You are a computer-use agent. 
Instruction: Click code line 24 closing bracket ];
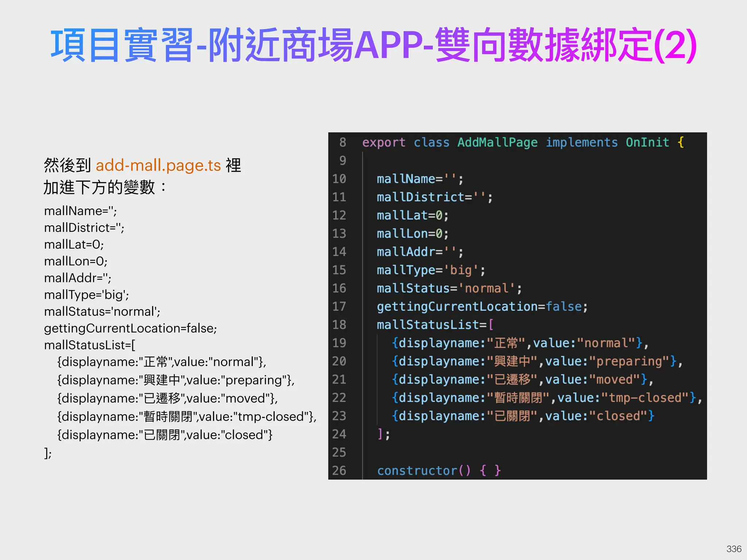click(x=384, y=434)
